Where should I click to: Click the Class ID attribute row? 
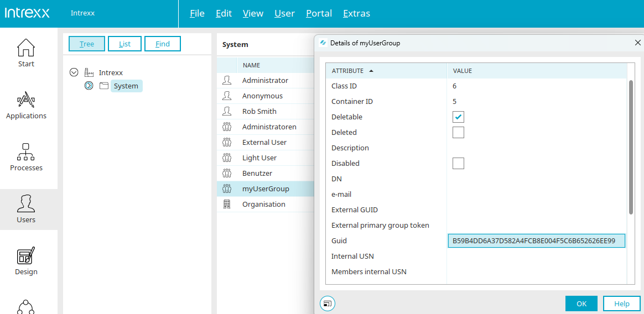[476, 86]
